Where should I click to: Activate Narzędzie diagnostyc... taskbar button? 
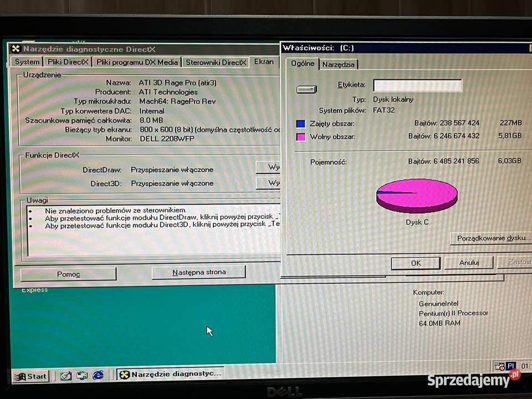click(x=171, y=374)
